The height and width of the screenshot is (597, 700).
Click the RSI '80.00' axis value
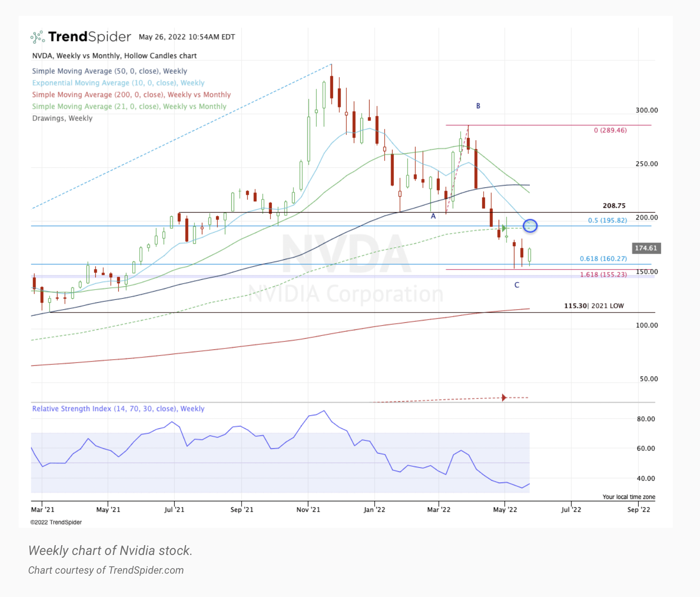coord(646,419)
